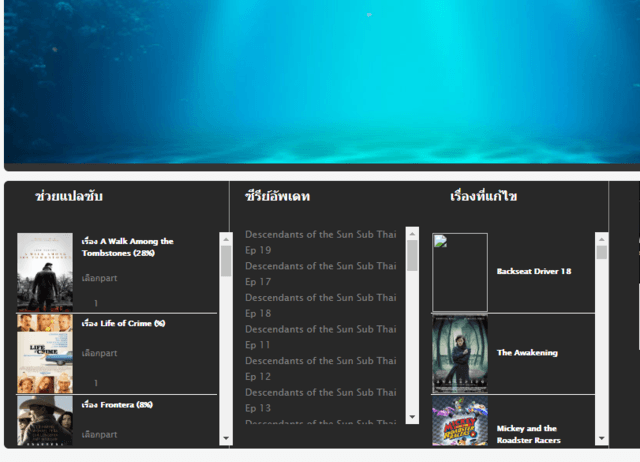
Task: Click scroll-up arrow of the series update list
Action: point(412,234)
